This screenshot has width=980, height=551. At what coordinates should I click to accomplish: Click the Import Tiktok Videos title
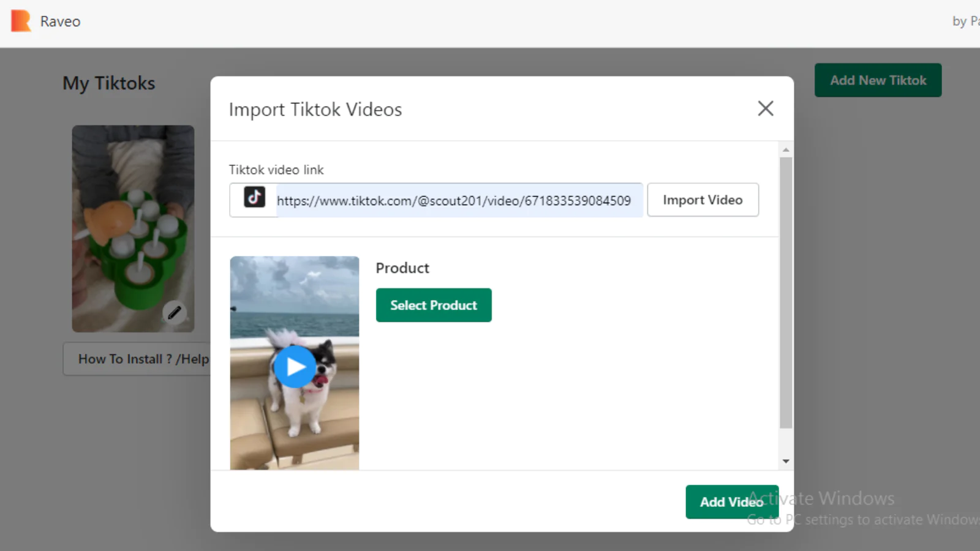coord(315,110)
